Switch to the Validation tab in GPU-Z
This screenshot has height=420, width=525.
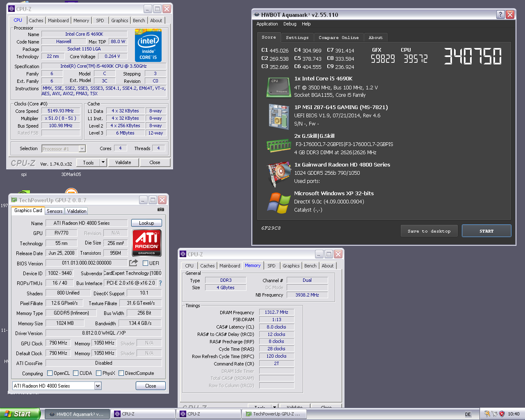coord(77,211)
